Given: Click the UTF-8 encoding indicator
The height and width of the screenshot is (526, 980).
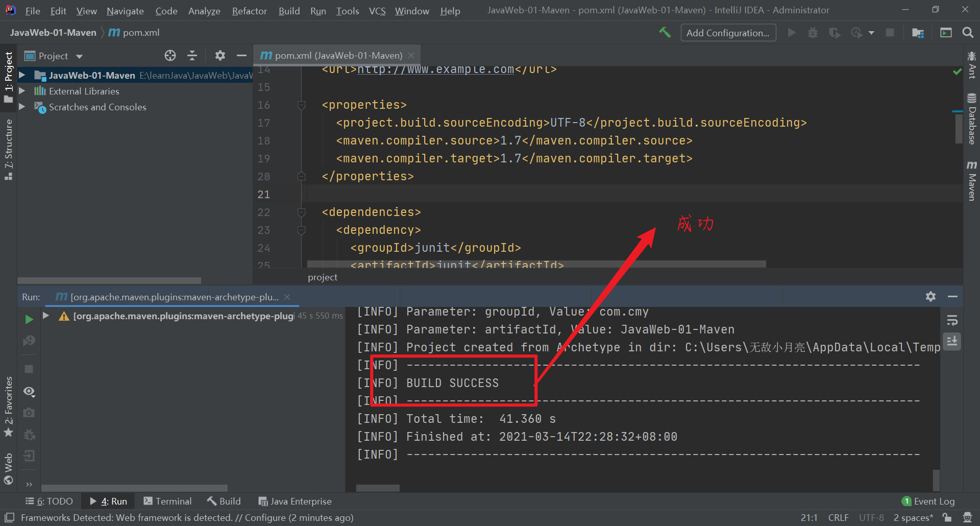Looking at the screenshot, I should [871, 518].
